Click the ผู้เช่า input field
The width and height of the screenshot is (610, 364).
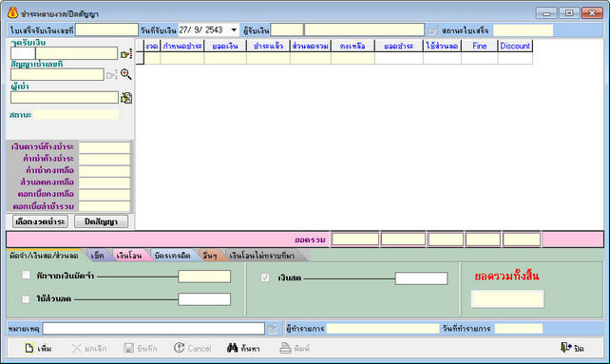pos(65,97)
